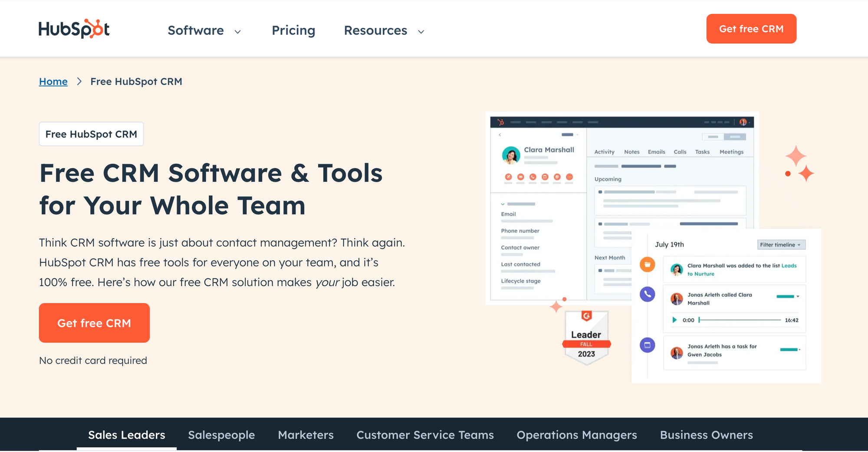This screenshot has height=452, width=868.
Task: Play the call recording
Action: (674, 320)
